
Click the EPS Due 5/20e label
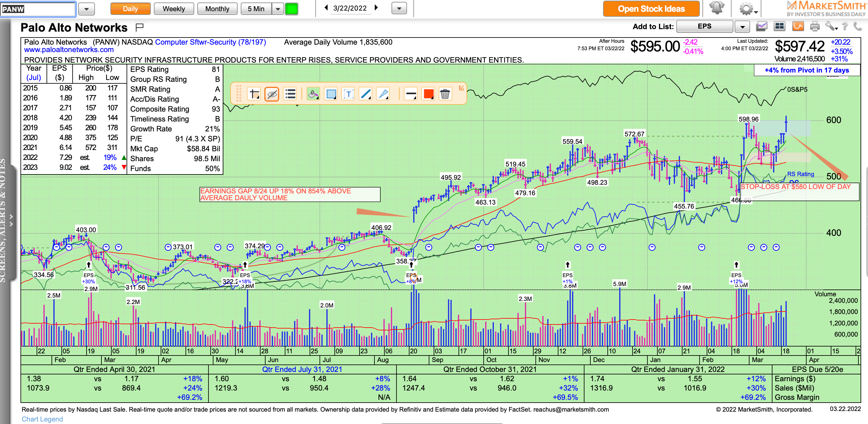[817, 369]
